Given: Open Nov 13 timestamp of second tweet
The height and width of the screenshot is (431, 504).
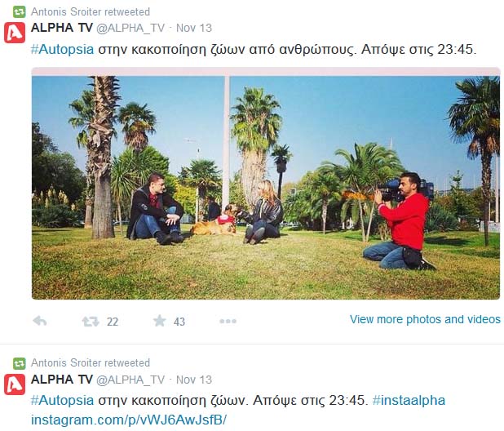Looking at the screenshot, I should (x=194, y=380).
